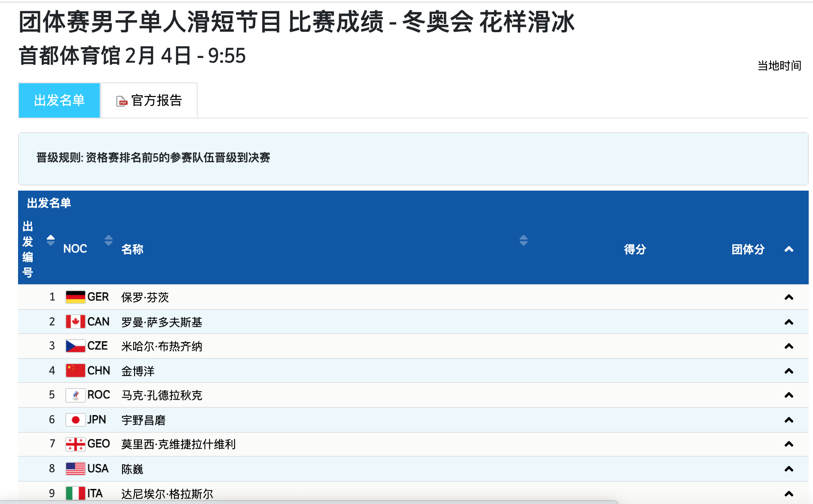Select athlete name 马克·孔德拉秋克
This screenshot has width=813, height=504.
pos(162,395)
